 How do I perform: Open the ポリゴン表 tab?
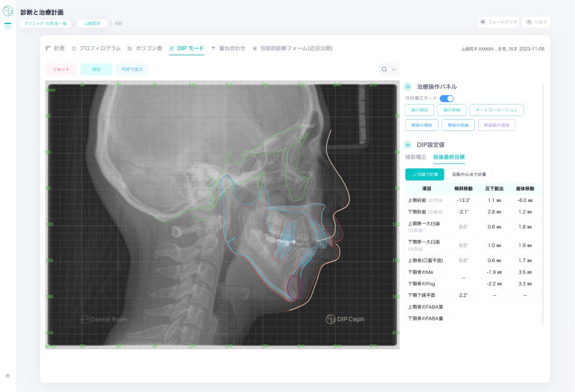point(145,49)
